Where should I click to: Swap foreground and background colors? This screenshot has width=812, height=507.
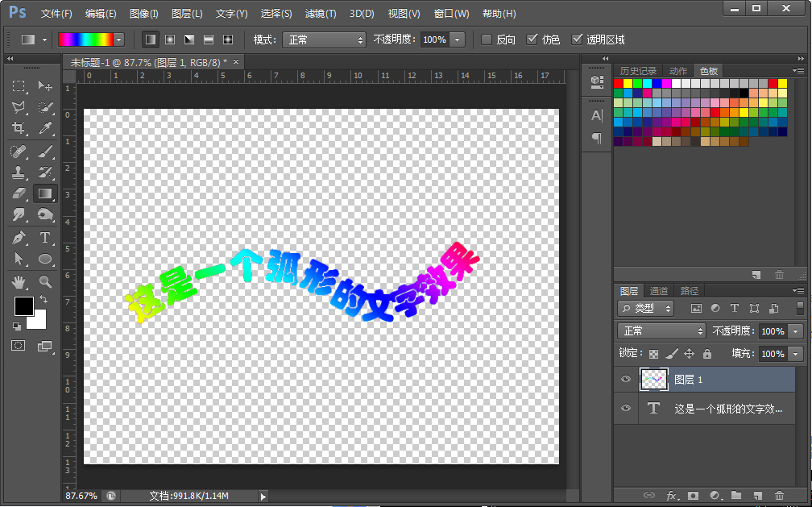coord(43,299)
